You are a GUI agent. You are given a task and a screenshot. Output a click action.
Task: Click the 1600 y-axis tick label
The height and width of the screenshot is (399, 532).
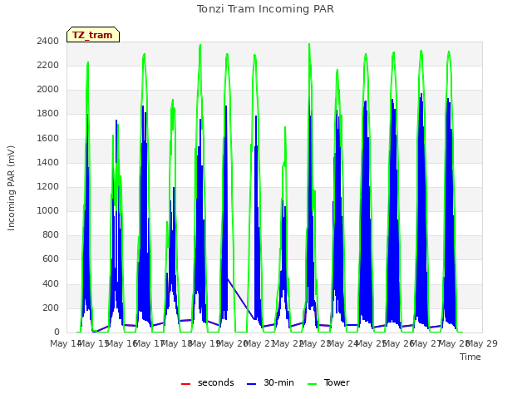click(x=48, y=138)
